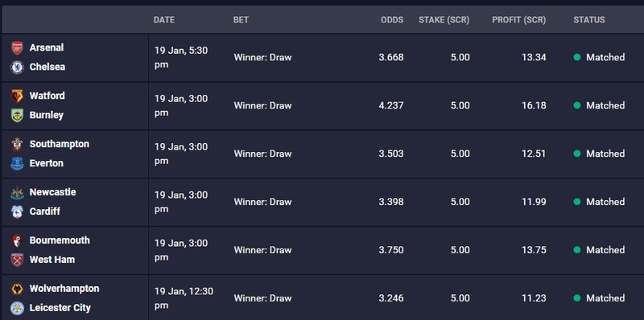Click the Chelsea club crest icon
The image size is (644, 320).
coord(17,67)
